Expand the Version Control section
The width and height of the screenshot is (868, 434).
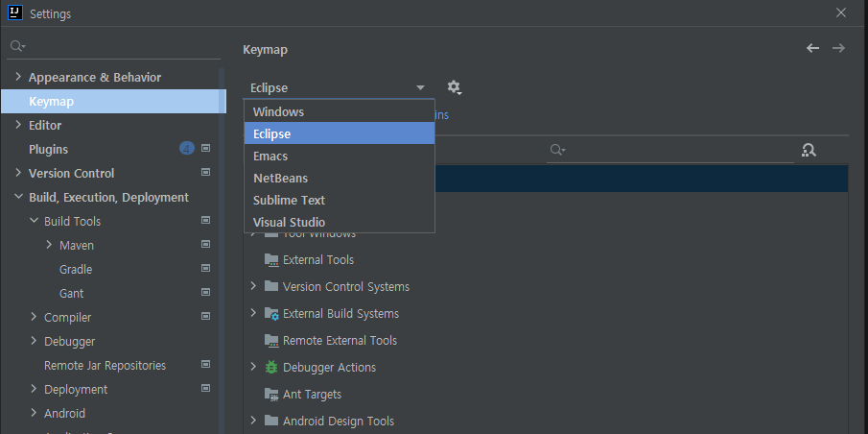18,173
